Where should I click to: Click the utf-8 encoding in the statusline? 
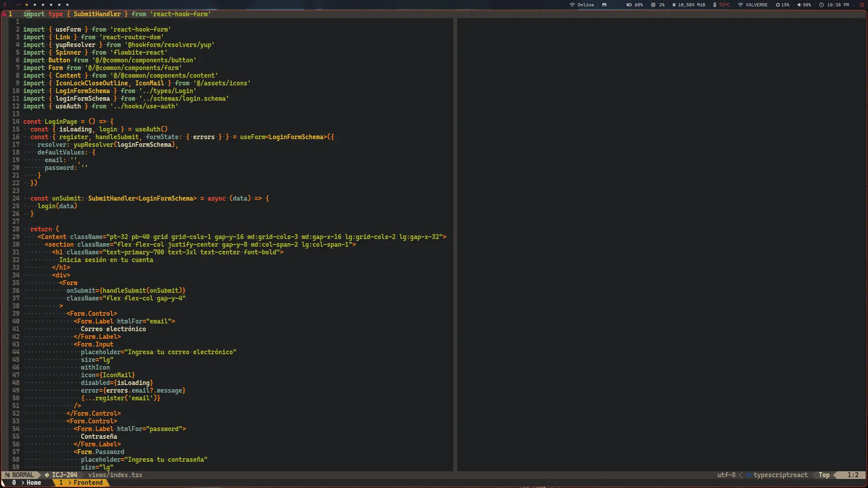726,475
